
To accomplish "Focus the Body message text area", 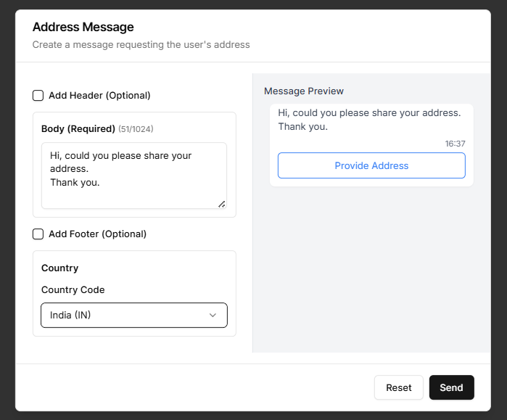I will pyautogui.click(x=133, y=175).
